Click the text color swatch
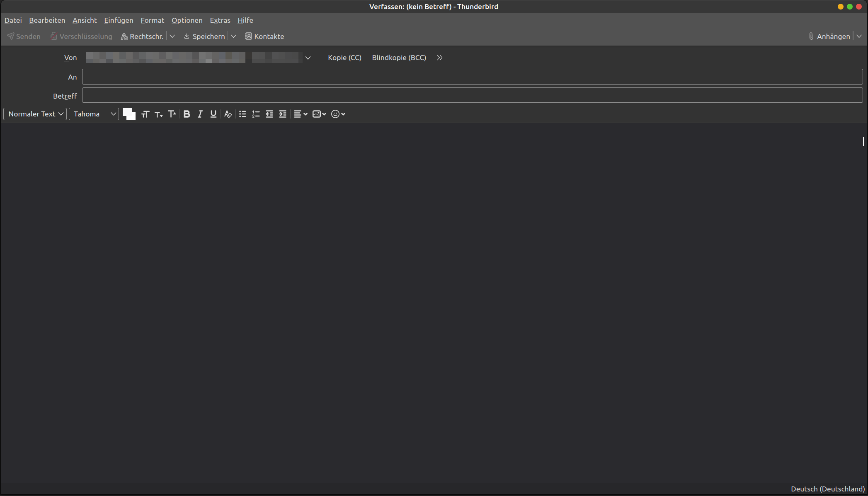This screenshot has width=868, height=496. 127,112
